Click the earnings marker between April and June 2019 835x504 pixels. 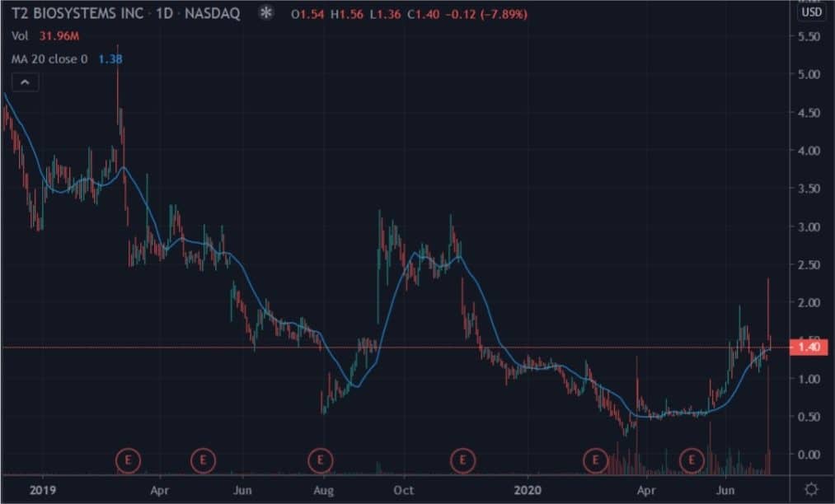point(203,460)
